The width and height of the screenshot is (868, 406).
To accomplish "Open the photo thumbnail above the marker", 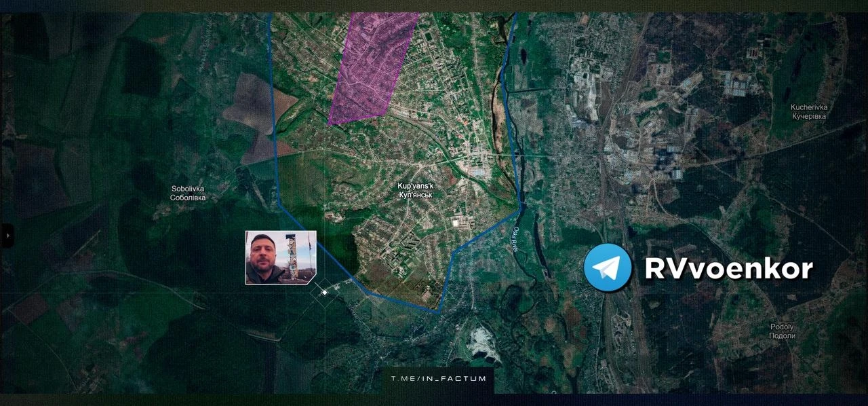I will tap(280, 257).
